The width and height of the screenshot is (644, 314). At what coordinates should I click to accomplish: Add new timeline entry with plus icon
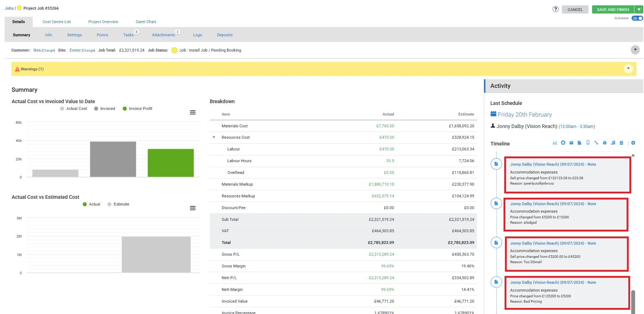(633, 143)
